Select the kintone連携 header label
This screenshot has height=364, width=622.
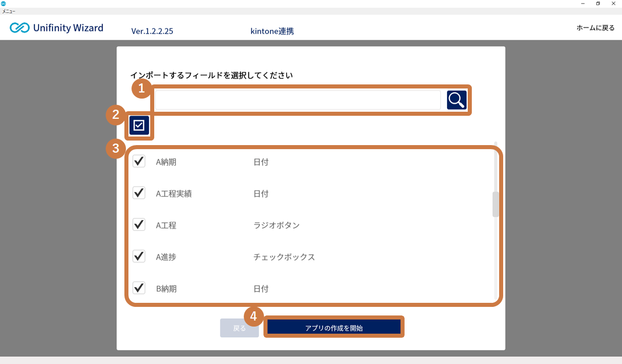coord(272,31)
